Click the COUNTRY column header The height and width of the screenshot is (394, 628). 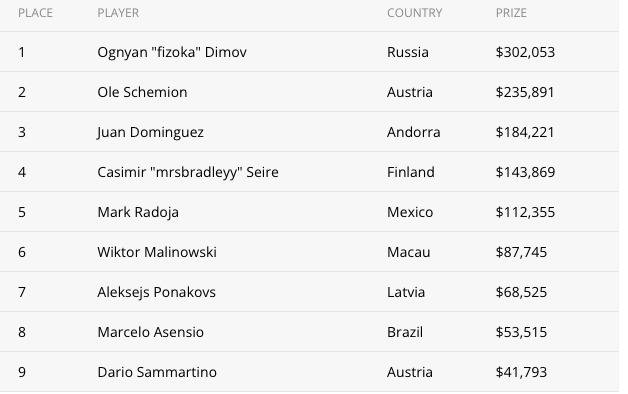(x=415, y=13)
